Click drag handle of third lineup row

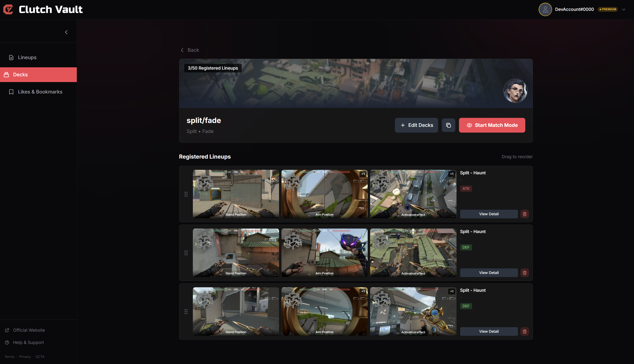(186, 311)
